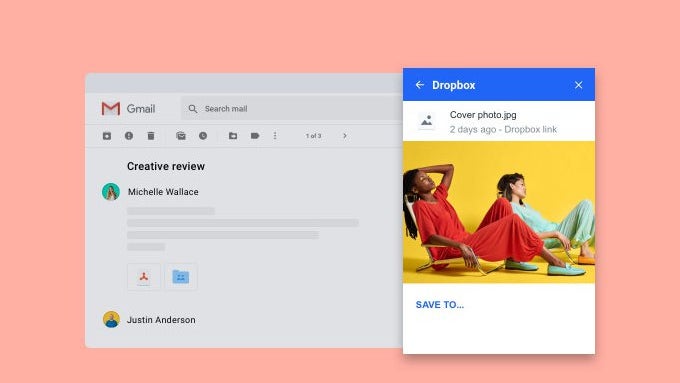Snooze the email with the clock icon
This screenshot has width=680, height=383.
(x=203, y=136)
